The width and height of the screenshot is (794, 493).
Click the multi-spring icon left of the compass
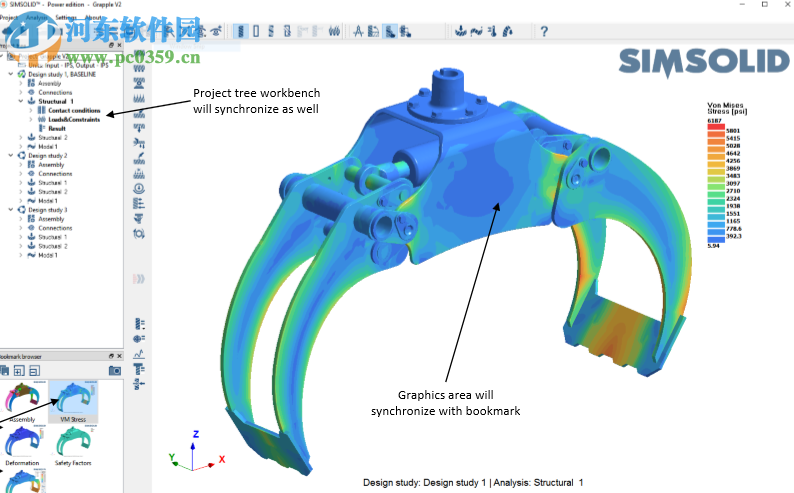[334, 31]
